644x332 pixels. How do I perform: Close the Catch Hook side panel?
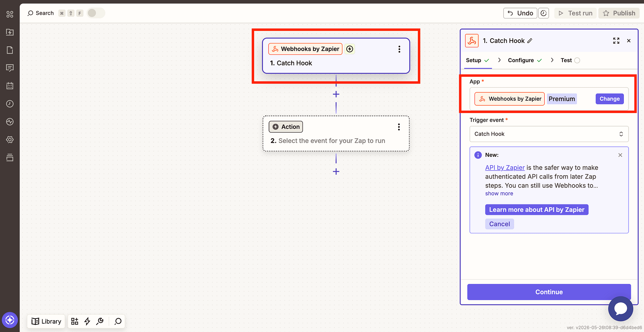point(629,41)
